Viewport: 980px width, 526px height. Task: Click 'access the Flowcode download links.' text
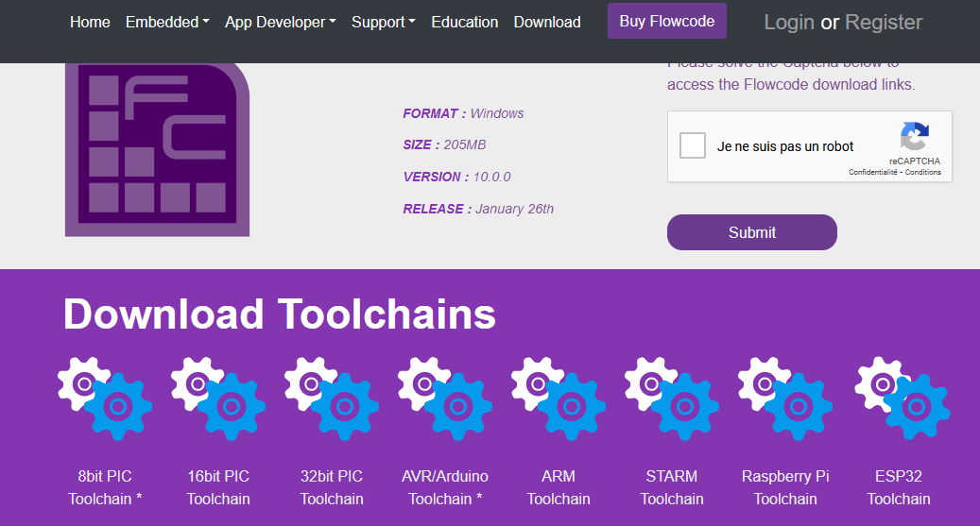(791, 84)
